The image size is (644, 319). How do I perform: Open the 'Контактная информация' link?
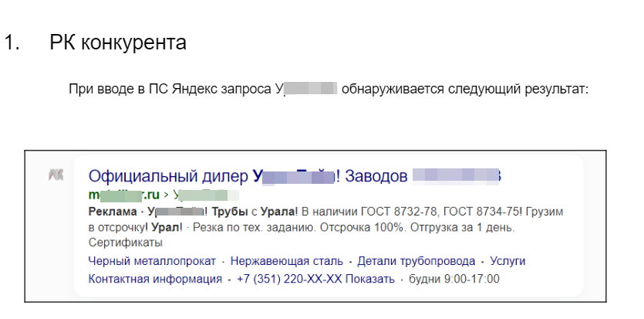[x=155, y=279]
